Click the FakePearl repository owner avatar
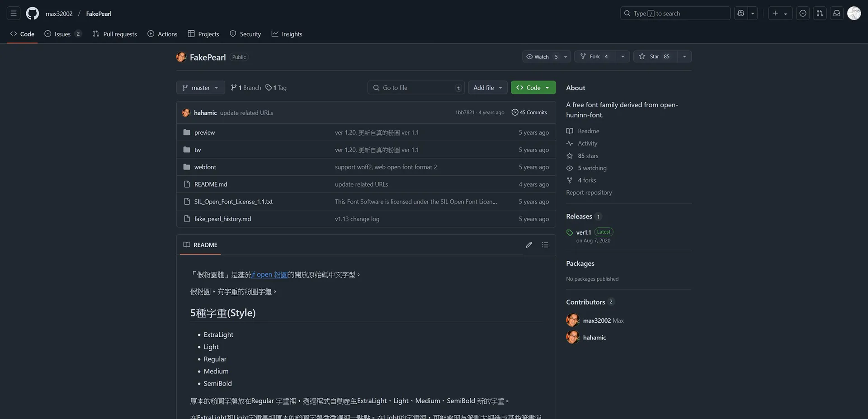Viewport: 868px width, 419px height. click(x=181, y=57)
